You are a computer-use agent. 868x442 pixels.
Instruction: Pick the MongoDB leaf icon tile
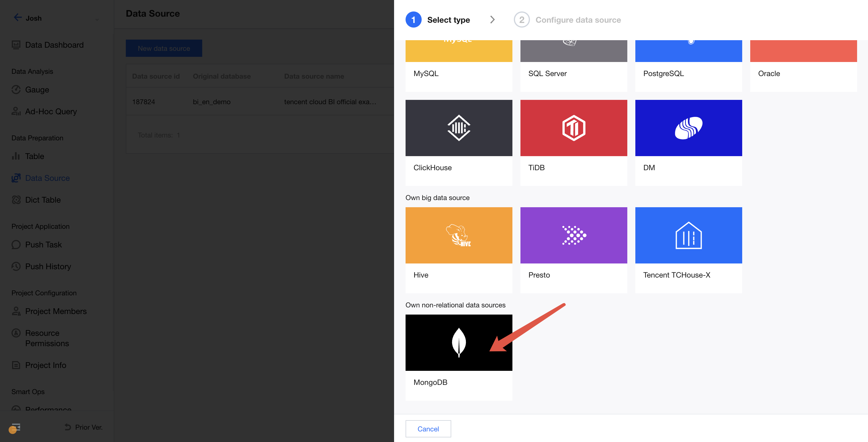point(459,342)
